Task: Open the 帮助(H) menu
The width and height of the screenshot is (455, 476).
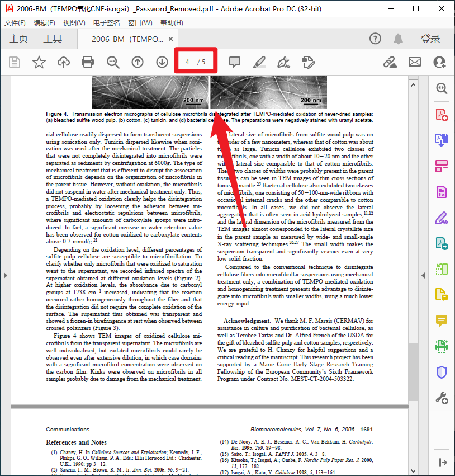Action: 172,23
